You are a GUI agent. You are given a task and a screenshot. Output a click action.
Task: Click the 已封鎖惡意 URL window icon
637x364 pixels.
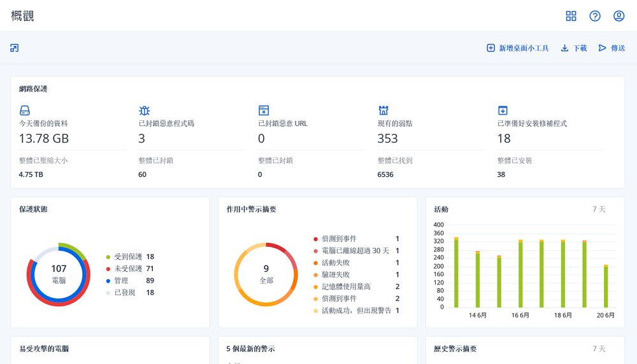pos(264,111)
